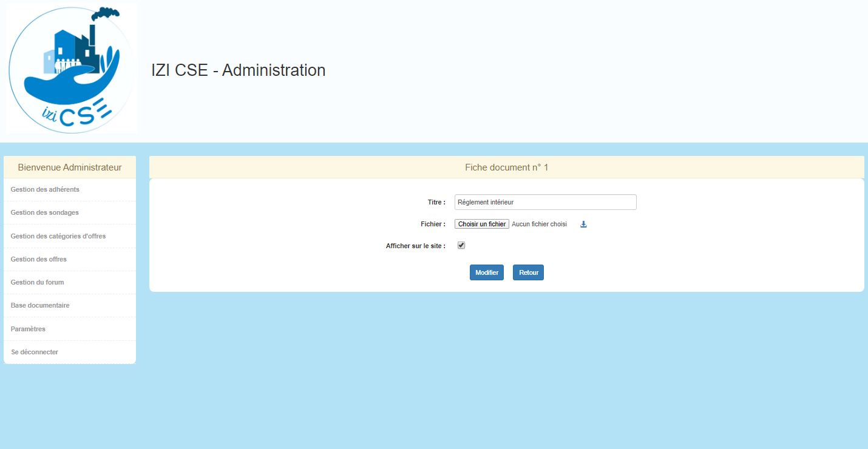868x449 pixels.
Task: Click the IZI CSE logo image
Action: (x=72, y=68)
